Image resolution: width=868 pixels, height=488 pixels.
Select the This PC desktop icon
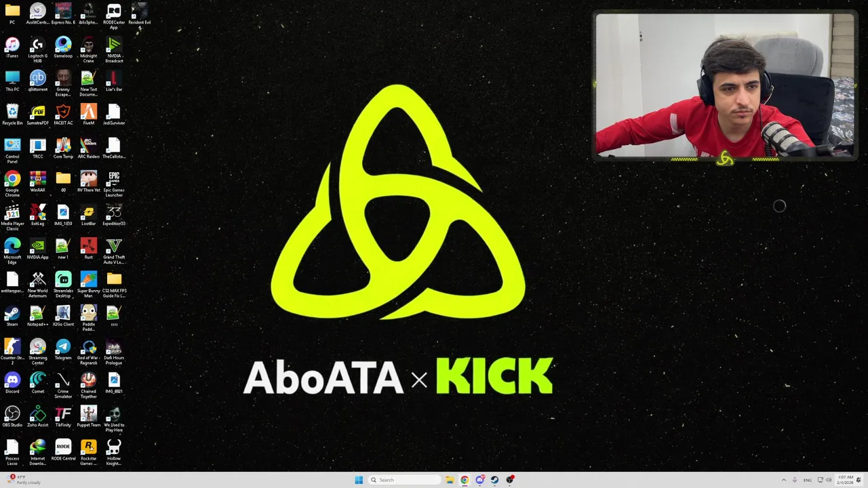click(x=12, y=81)
